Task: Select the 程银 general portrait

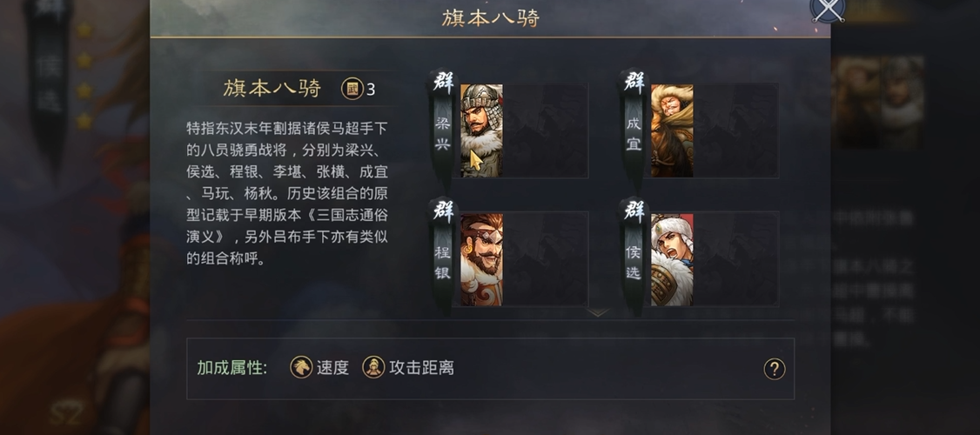Action: pos(481,259)
